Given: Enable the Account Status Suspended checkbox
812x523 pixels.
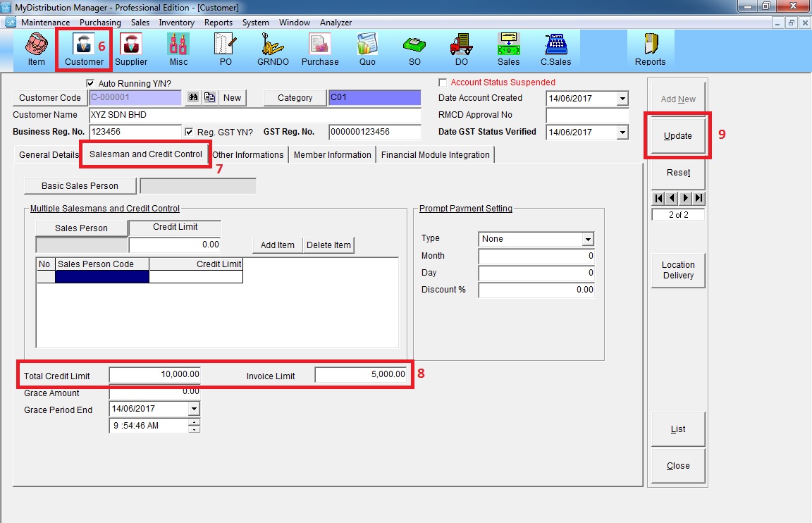Looking at the screenshot, I should click(443, 82).
